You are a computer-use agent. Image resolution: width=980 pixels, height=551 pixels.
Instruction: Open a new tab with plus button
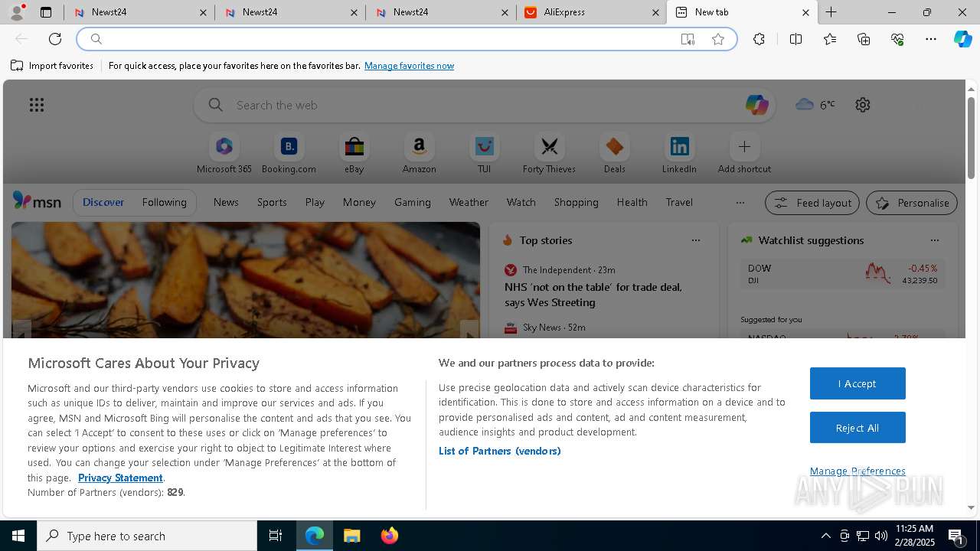point(831,12)
